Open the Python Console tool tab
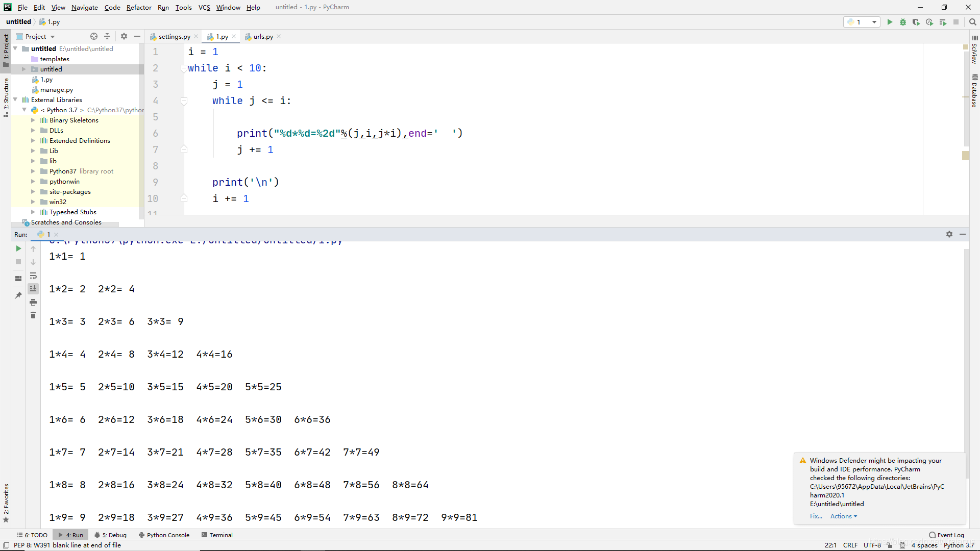 point(164,535)
